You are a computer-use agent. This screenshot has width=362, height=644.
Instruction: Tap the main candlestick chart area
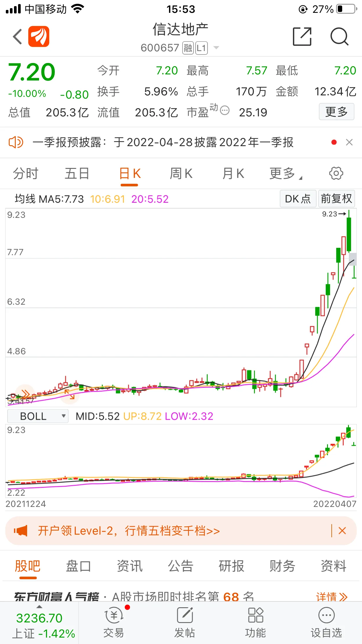coord(181,307)
